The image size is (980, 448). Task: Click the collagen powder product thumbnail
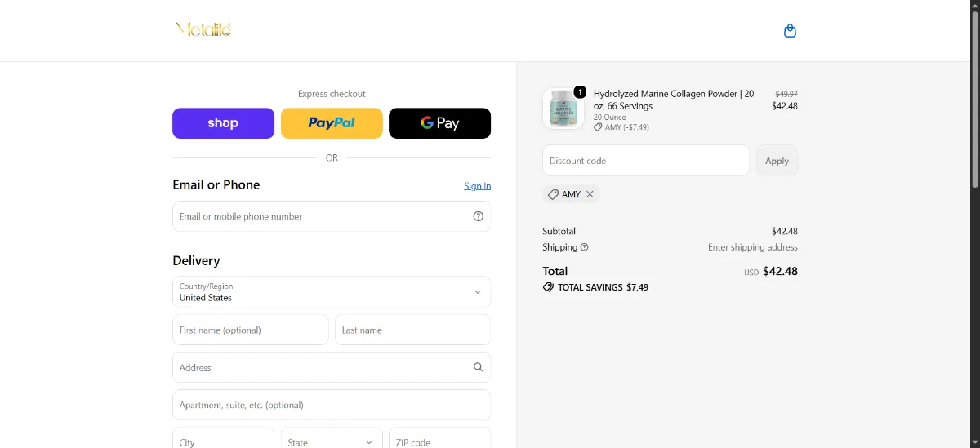pos(563,109)
